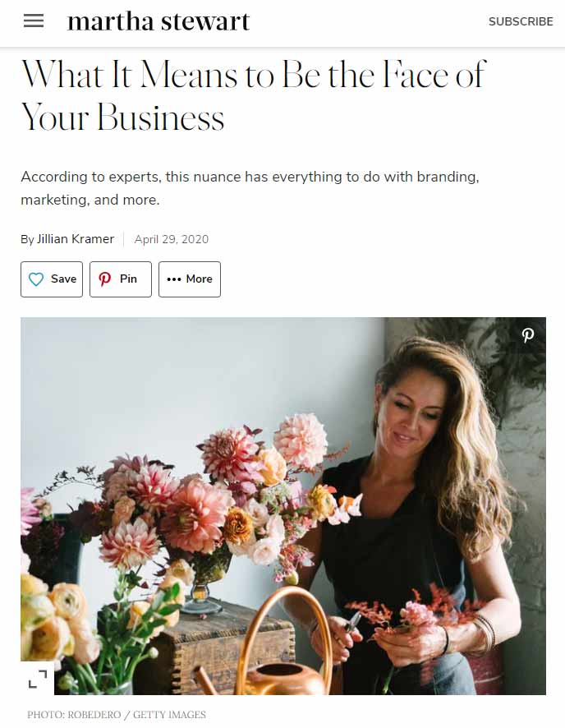Pin the photo using its corner Pinterest icon
Image resolution: width=565 pixels, height=728 pixels.
pyautogui.click(x=528, y=335)
